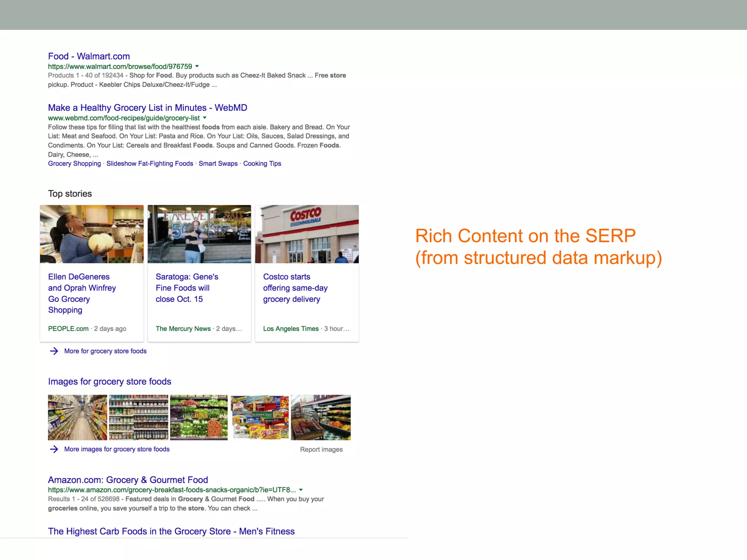Click the fresh vegetables produce image thumbnail
747x560 pixels.
(199, 417)
